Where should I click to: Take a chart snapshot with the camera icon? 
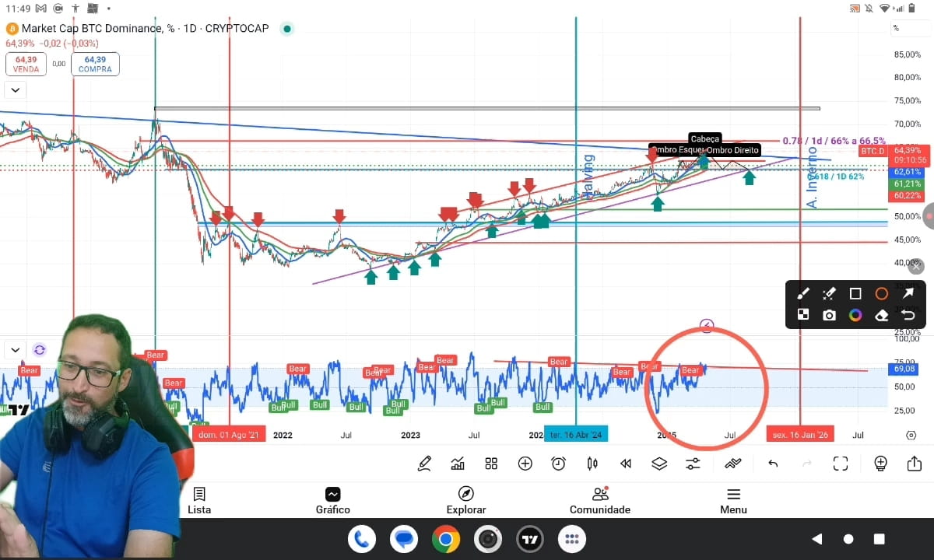(x=829, y=315)
